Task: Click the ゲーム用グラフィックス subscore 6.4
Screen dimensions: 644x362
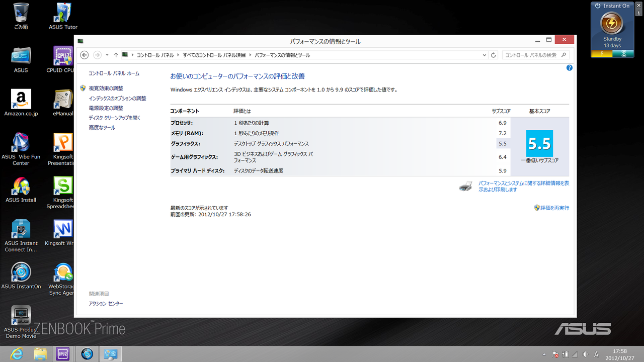Action: [x=502, y=157]
